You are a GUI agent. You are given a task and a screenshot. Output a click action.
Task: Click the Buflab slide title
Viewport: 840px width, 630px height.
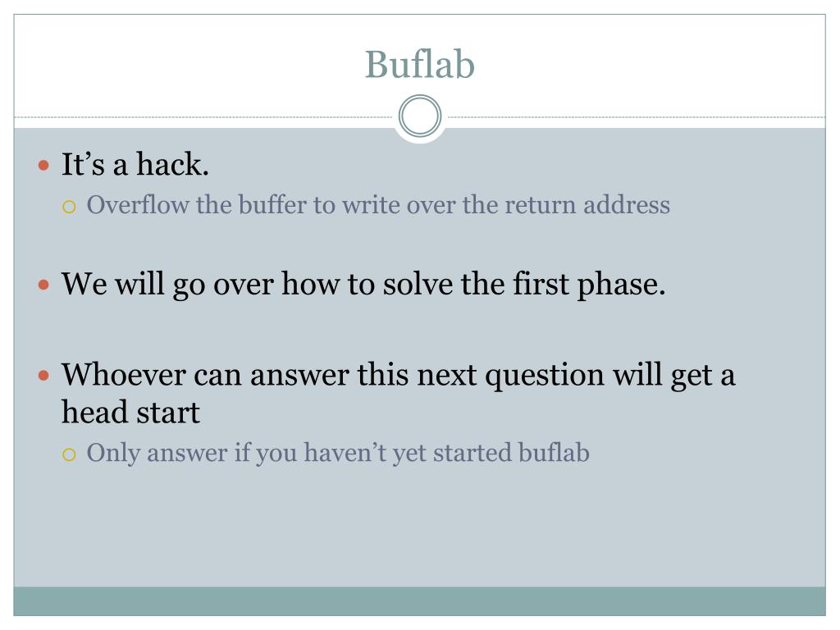419,65
